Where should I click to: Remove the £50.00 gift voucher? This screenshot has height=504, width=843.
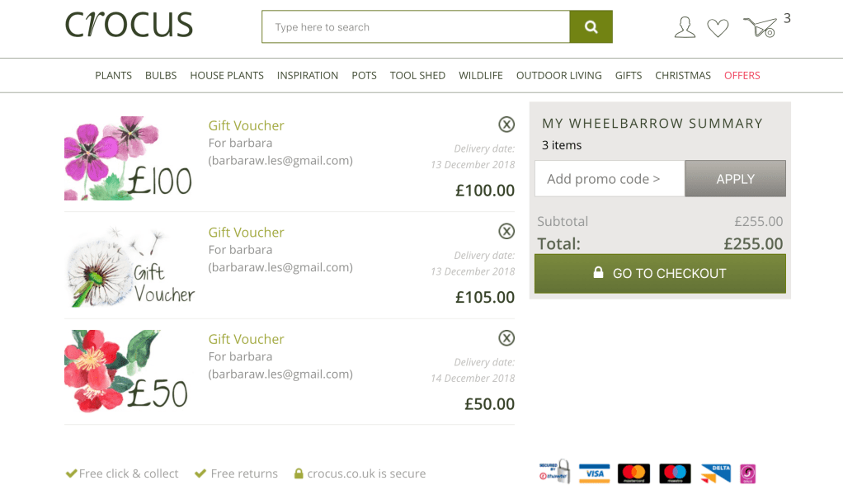pos(506,338)
